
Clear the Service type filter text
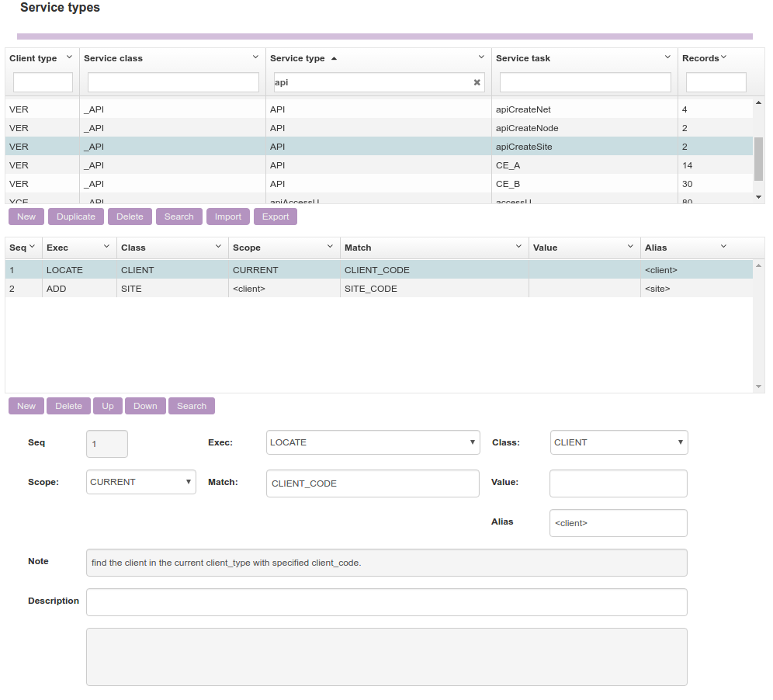coord(477,82)
